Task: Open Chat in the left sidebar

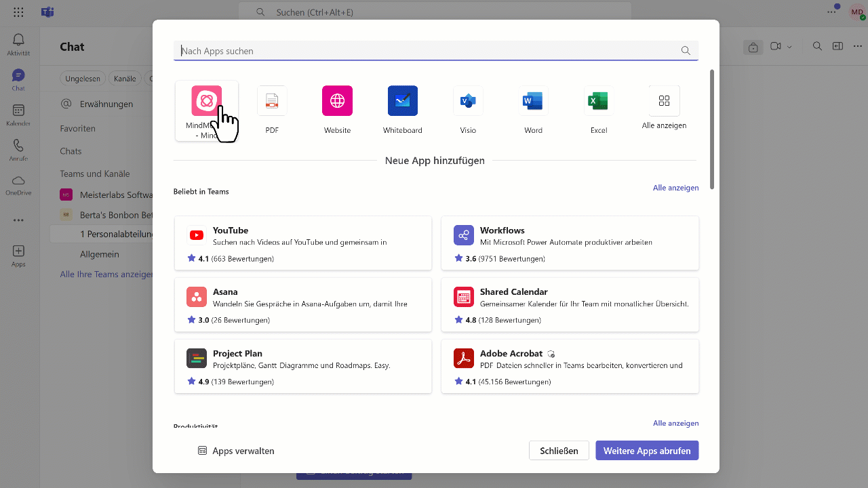Action: coord(18,80)
